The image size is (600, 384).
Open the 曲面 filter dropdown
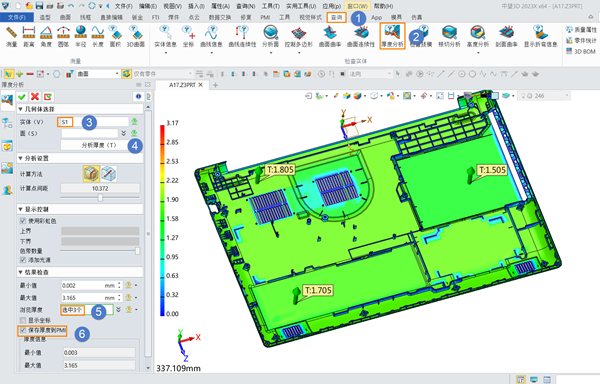click(98, 74)
